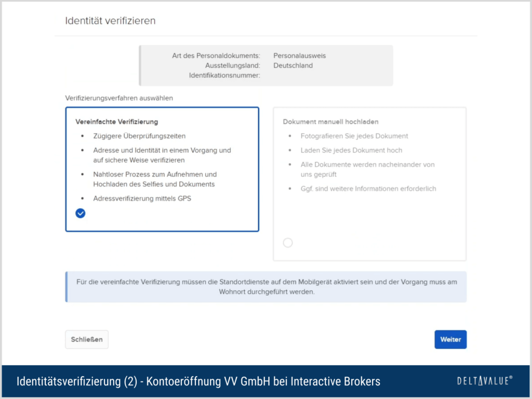532x399 pixels.
Task: Click the Schließen button
Action: click(x=87, y=339)
